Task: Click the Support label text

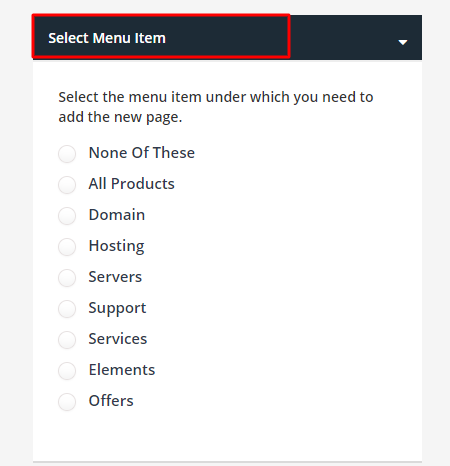Action: [x=117, y=308]
